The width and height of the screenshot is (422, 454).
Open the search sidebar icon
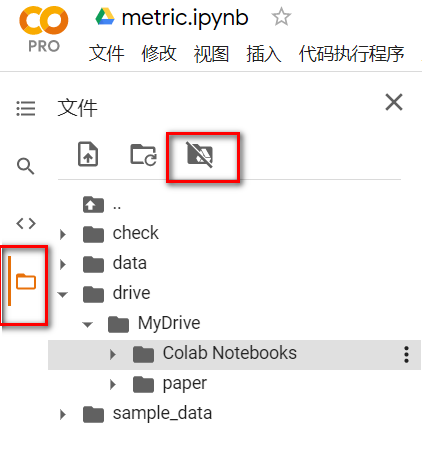point(26,166)
